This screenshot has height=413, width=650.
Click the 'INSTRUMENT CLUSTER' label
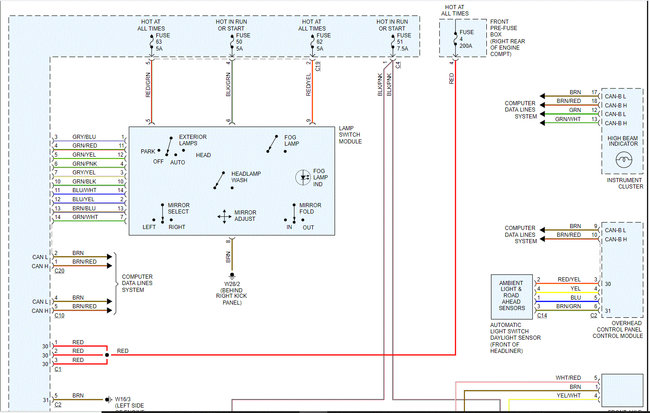[x=625, y=183]
